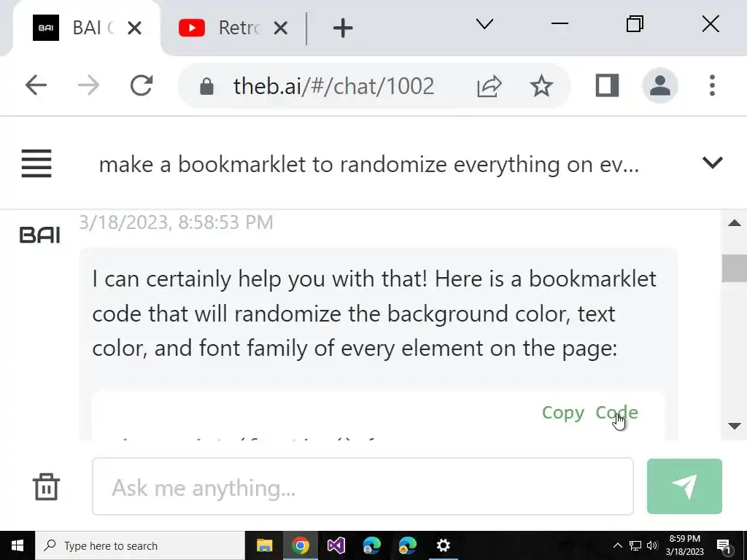
Task: Open Chrome three-dot menu
Action: [712, 86]
